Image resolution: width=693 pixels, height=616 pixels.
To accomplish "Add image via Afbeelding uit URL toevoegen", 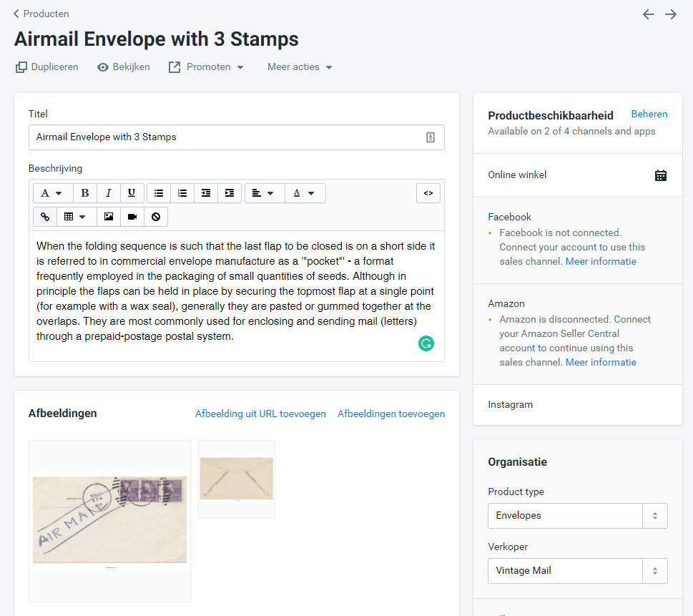I will tap(260, 414).
